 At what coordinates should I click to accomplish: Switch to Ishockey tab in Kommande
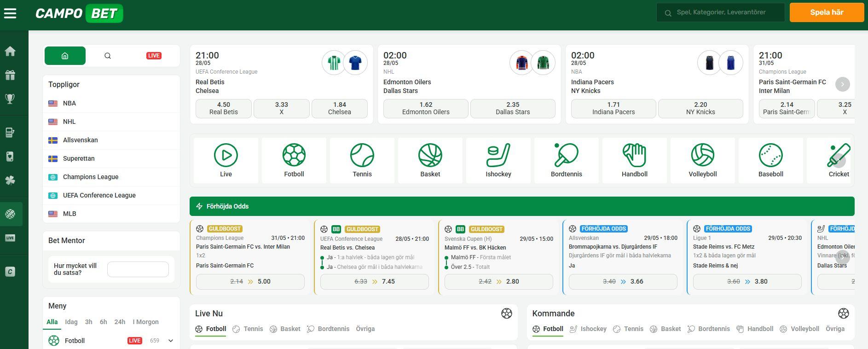pos(588,329)
